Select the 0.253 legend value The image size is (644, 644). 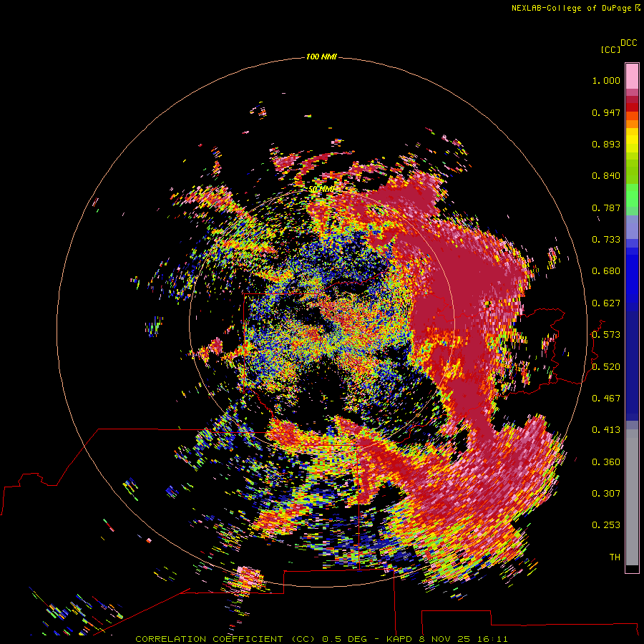606,525
